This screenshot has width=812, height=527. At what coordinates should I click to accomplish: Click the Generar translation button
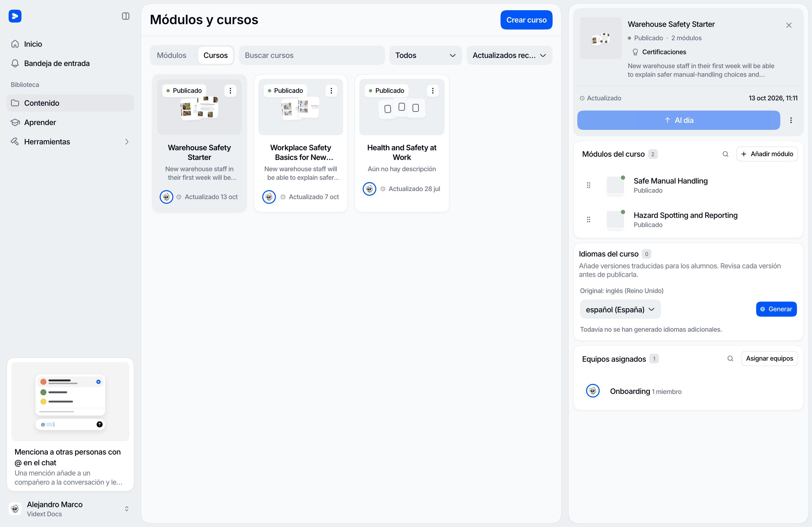[776, 309]
